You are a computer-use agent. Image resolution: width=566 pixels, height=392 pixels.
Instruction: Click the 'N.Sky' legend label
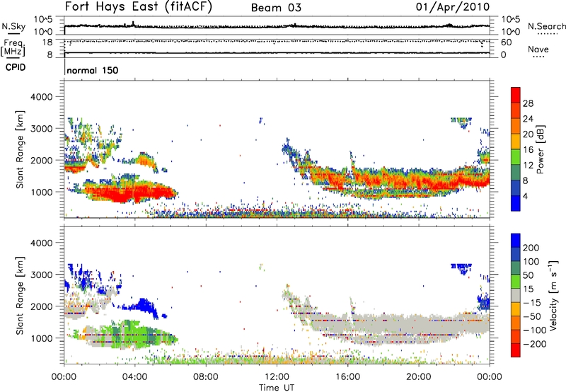tap(13, 26)
